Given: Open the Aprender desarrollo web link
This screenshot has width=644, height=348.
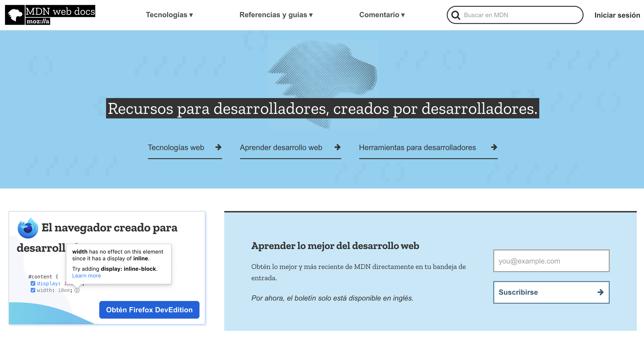Looking at the screenshot, I should pyautogui.click(x=281, y=148).
